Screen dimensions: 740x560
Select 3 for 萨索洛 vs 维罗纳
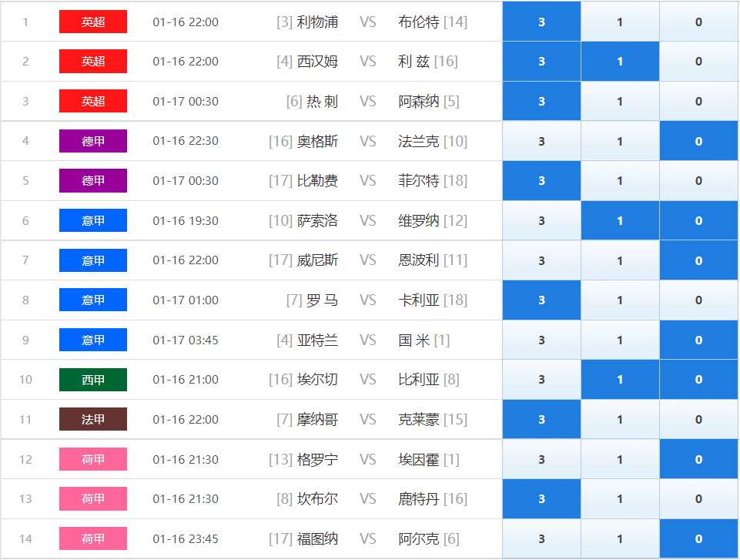click(x=541, y=220)
